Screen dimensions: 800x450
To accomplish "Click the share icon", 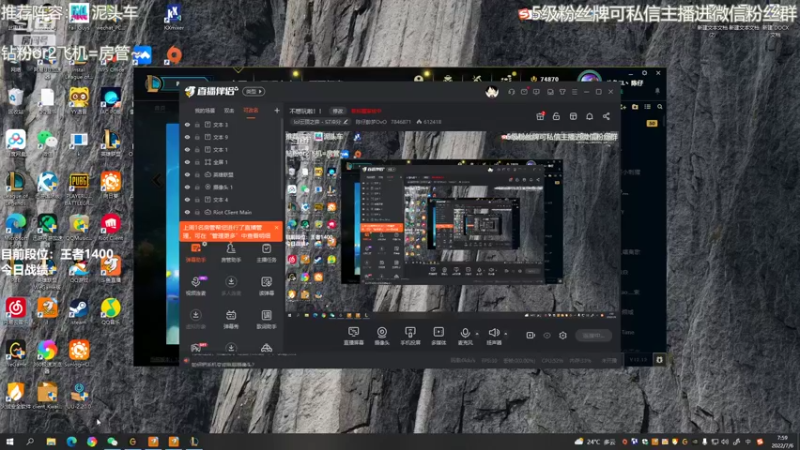I will (606, 116).
